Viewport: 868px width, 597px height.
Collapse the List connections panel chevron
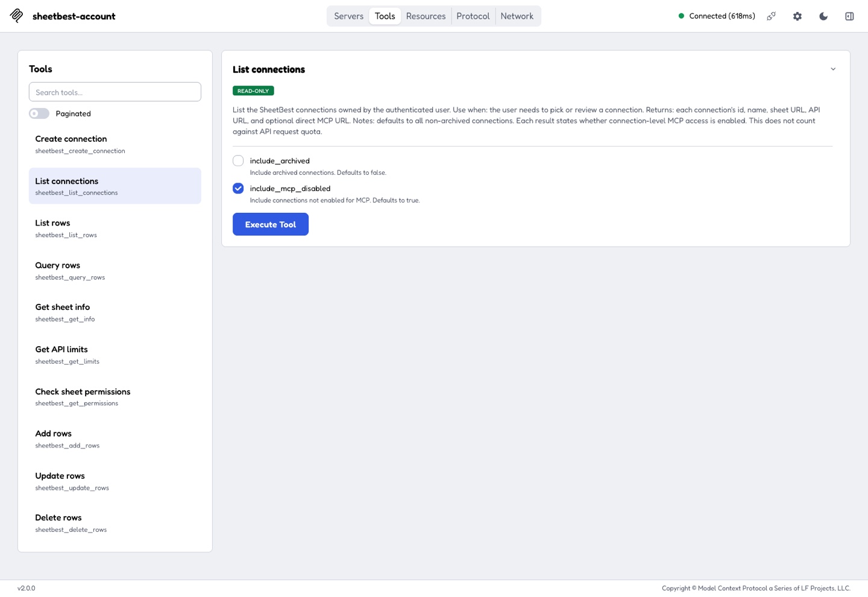coord(833,69)
